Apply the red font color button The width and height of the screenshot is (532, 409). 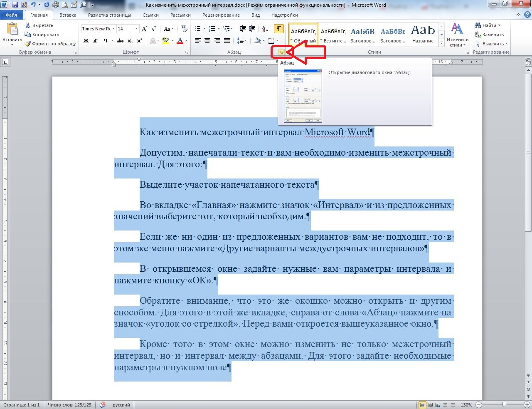[x=180, y=41]
